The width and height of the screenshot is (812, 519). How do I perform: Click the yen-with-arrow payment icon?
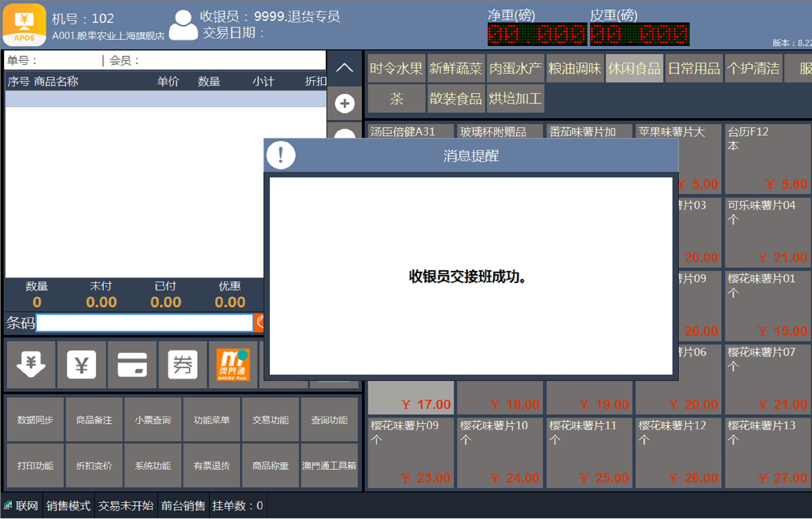coord(31,364)
